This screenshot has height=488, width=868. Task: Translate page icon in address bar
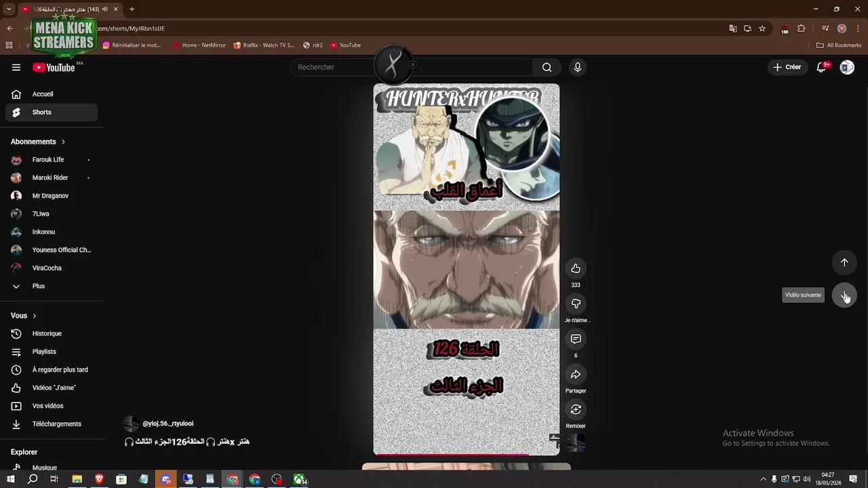coord(733,28)
